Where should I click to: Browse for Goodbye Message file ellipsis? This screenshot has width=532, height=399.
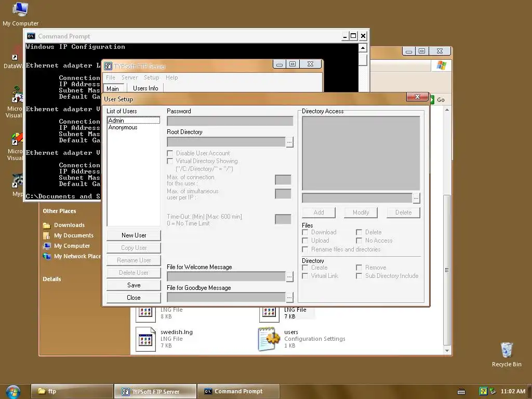(x=289, y=298)
